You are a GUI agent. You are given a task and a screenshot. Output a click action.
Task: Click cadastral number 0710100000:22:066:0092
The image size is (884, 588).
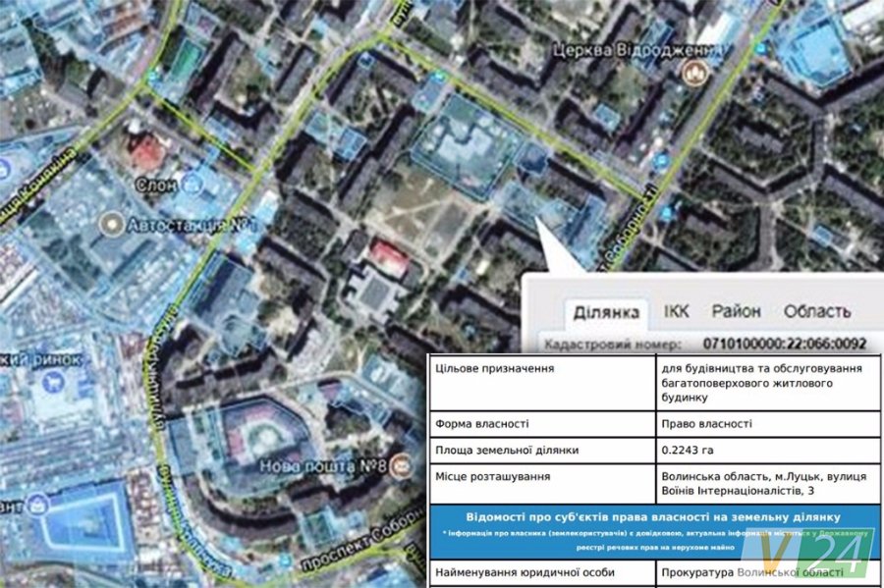coord(786,344)
